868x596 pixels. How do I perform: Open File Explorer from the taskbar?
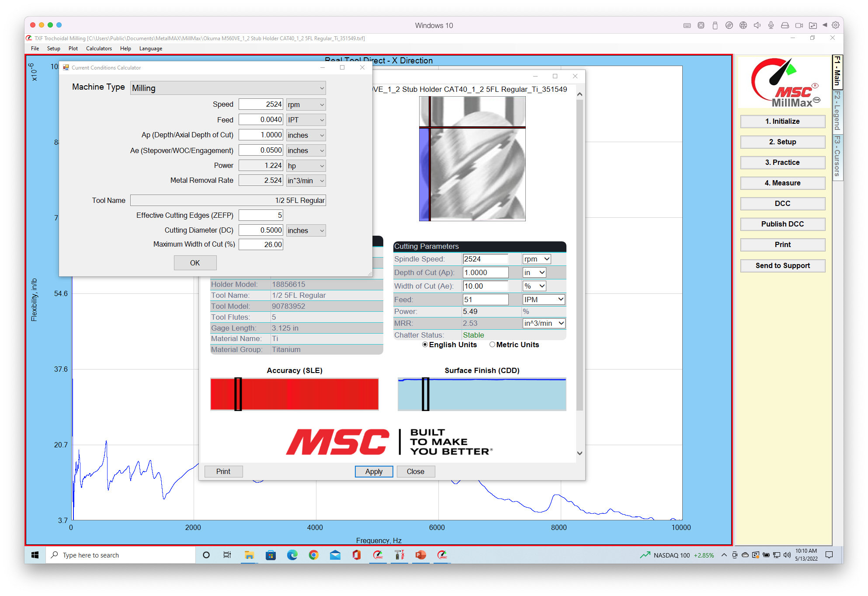(249, 555)
